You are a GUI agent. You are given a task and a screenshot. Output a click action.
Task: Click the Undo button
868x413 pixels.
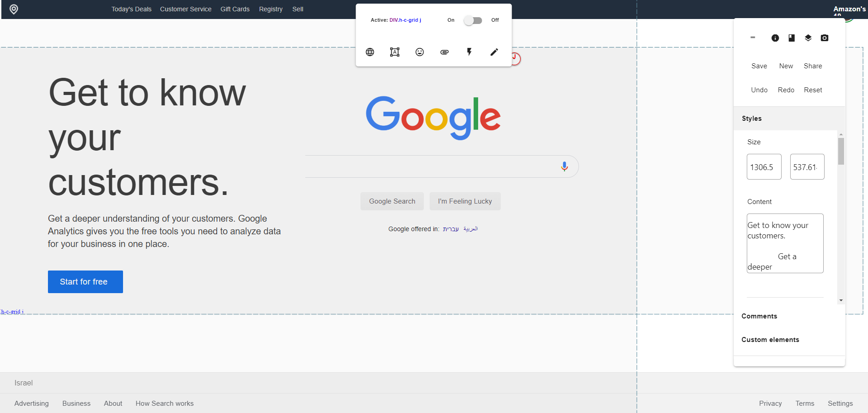pyautogui.click(x=759, y=90)
